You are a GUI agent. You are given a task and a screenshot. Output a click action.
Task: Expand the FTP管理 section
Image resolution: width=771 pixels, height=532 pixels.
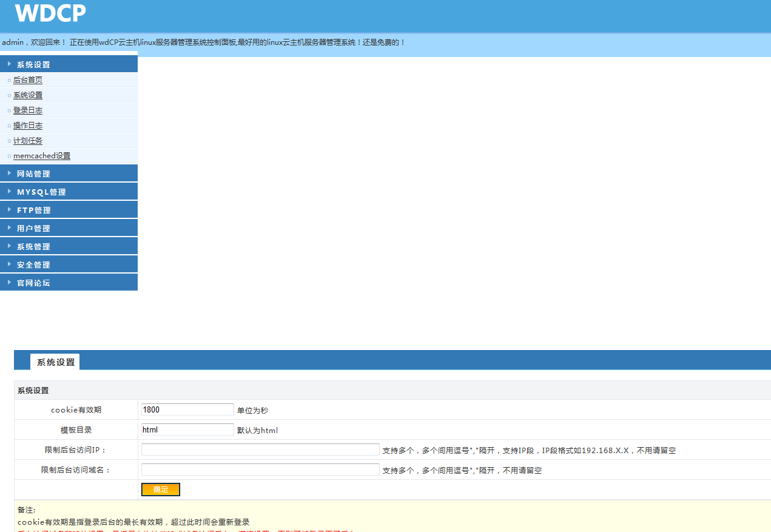(x=34, y=210)
